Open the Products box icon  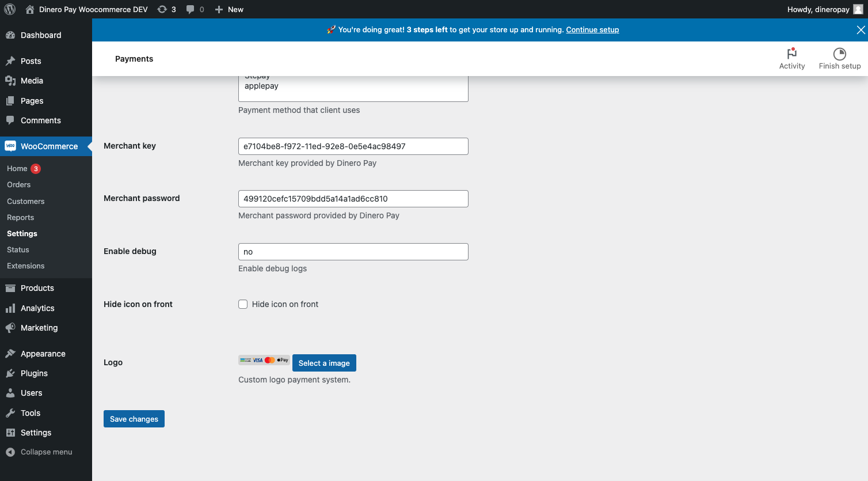10,288
